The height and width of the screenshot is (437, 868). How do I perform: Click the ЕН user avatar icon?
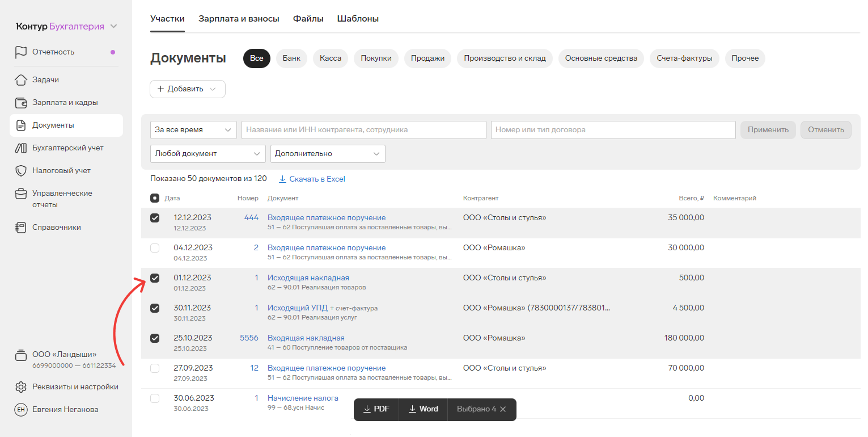[21, 410]
